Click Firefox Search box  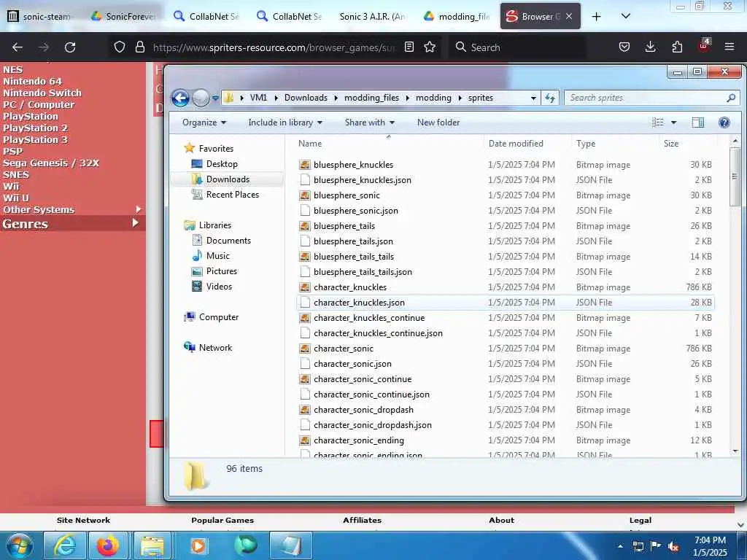point(517,47)
